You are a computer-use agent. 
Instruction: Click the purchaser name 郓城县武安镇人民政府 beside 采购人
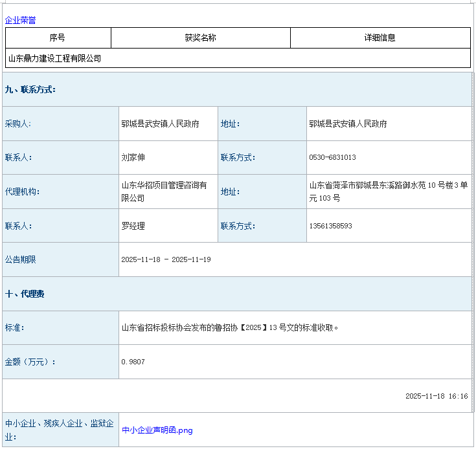coord(160,124)
